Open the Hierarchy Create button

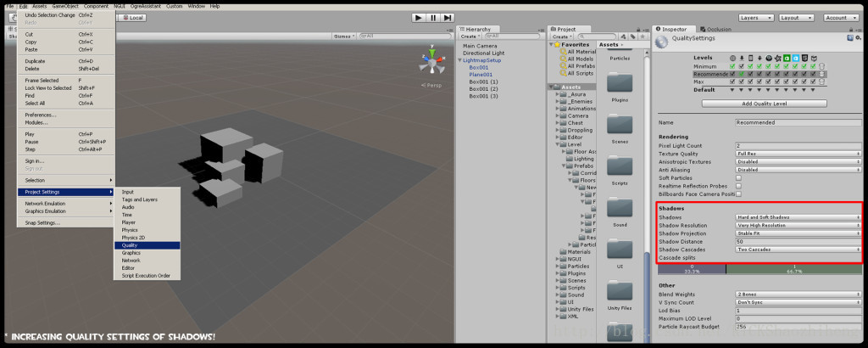(468, 36)
